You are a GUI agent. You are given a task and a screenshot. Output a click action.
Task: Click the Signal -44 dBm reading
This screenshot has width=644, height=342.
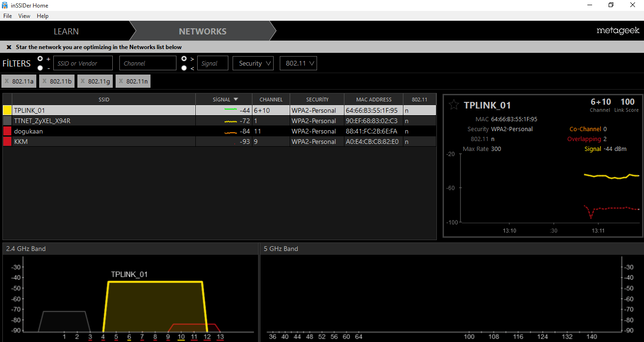615,149
